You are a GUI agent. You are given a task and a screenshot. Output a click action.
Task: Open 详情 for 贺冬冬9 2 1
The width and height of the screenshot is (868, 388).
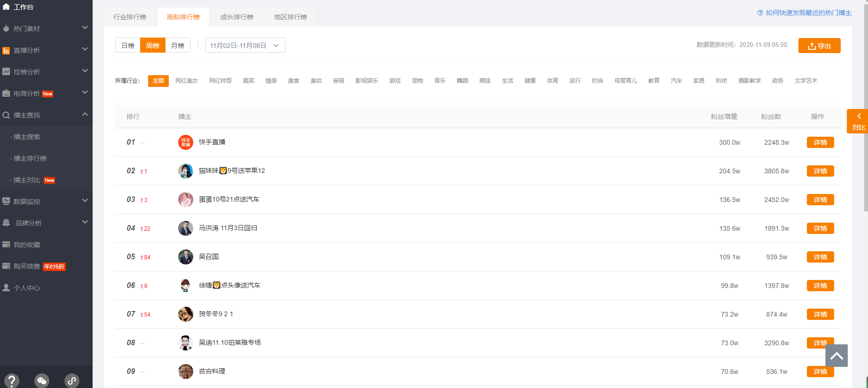point(820,314)
